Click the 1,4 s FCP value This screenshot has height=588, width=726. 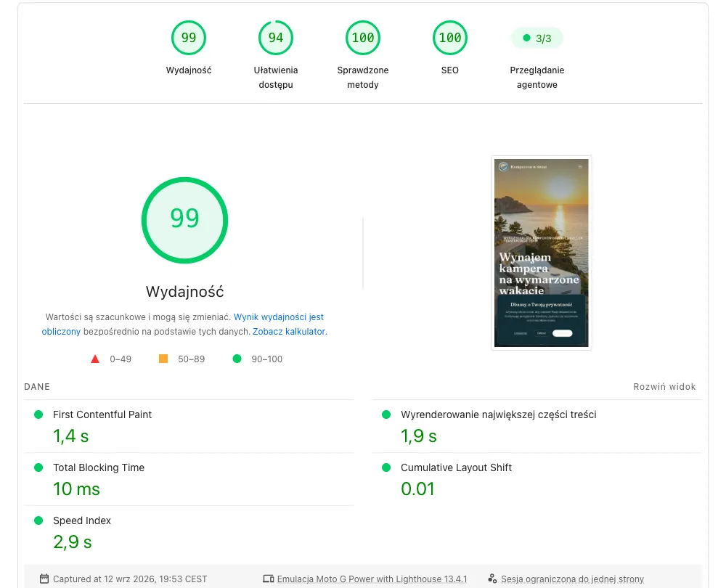pos(71,436)
